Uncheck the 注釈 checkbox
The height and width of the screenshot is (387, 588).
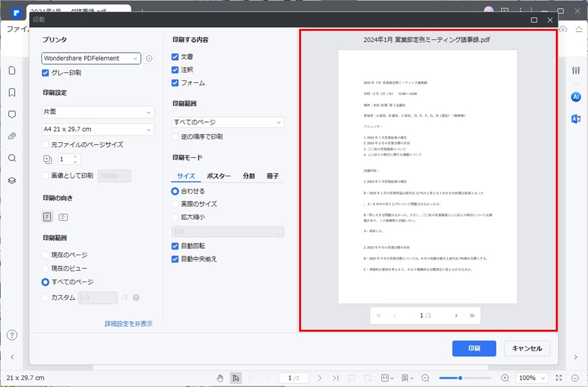pos(175,69)
